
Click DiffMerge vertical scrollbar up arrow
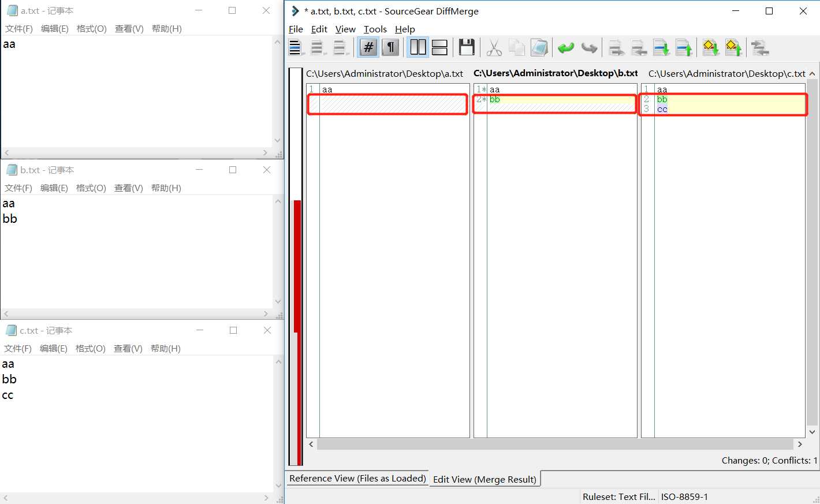(x=812, y=74)
